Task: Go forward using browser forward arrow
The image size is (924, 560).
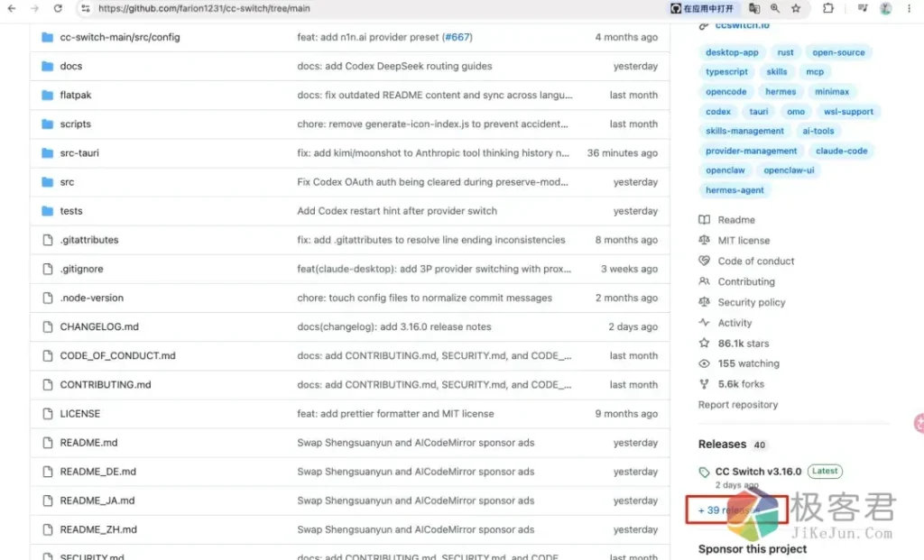Action: click(35, 8)
